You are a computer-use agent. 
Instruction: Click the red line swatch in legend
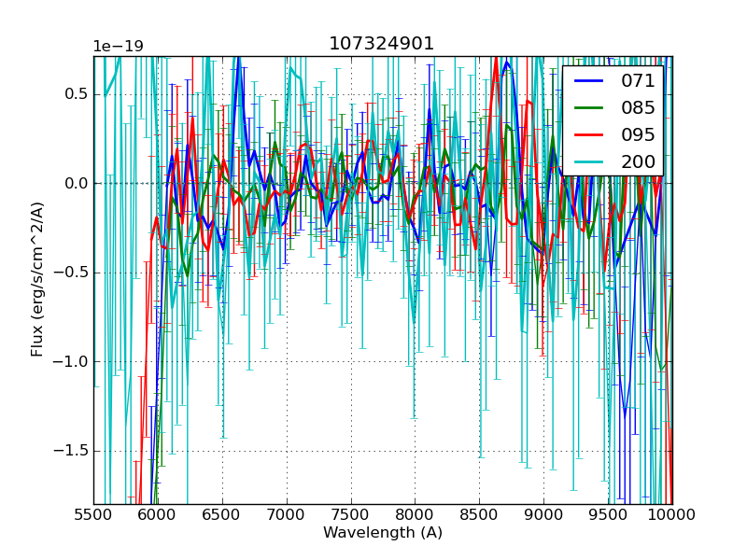pyautogui.click(x=590, y=135)
